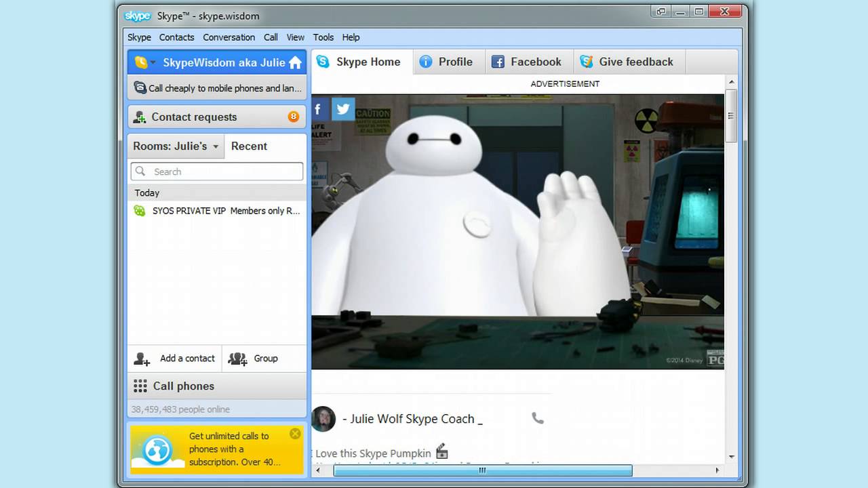Open Contact requests

pos(217,117)
